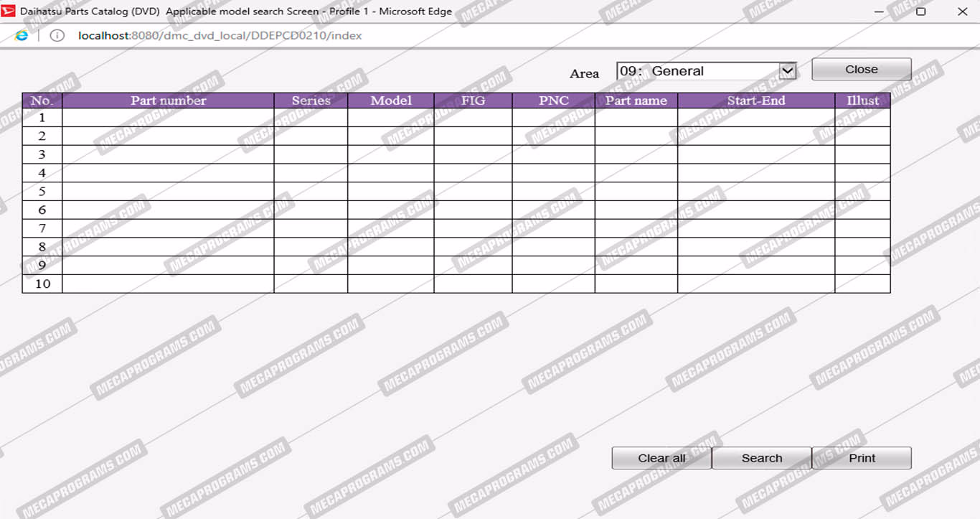Click Part number field in row 2
Viewport: 980px width, 519px height.
(x=168, y=136)
